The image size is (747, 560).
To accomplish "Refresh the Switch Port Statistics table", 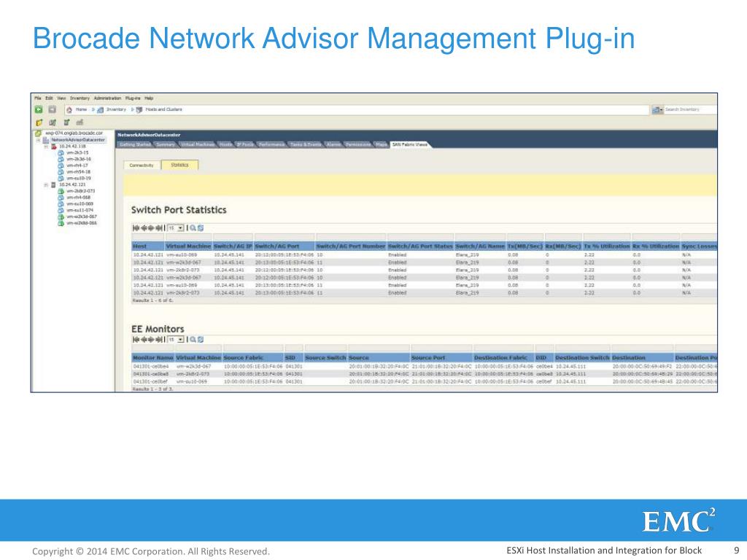I will (201, 228).
